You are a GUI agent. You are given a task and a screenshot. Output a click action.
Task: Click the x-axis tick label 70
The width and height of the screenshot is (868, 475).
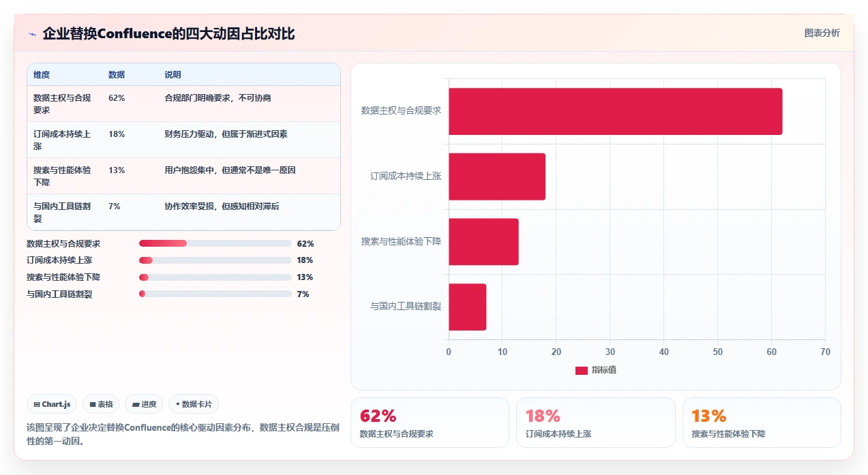825,352
